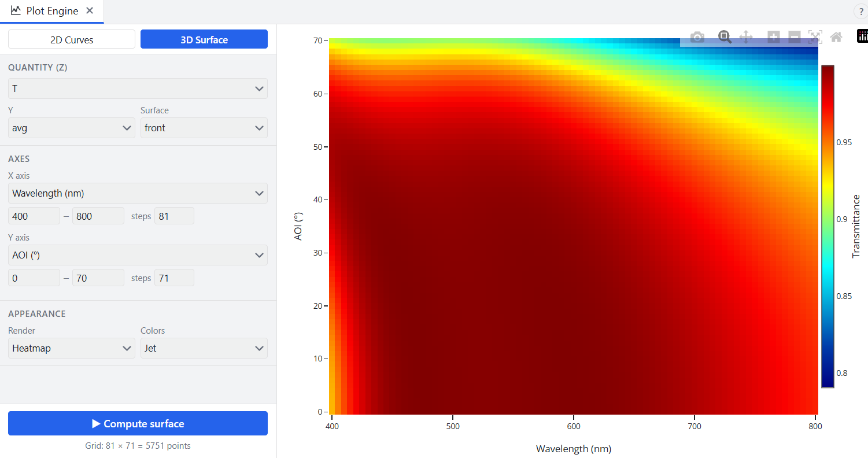Open the Y dropdown showing avg
The image size is (868, 458).
click(72, 128)
